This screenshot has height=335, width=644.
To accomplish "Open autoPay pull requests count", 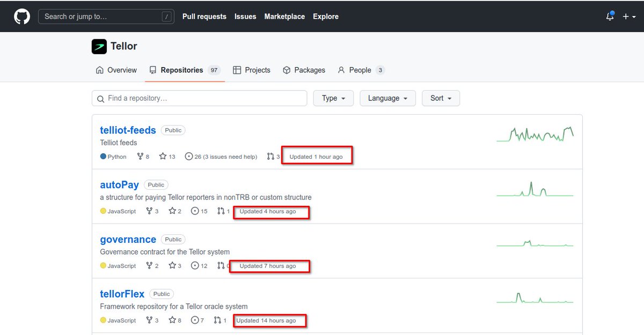I will [x=223, y=211].
